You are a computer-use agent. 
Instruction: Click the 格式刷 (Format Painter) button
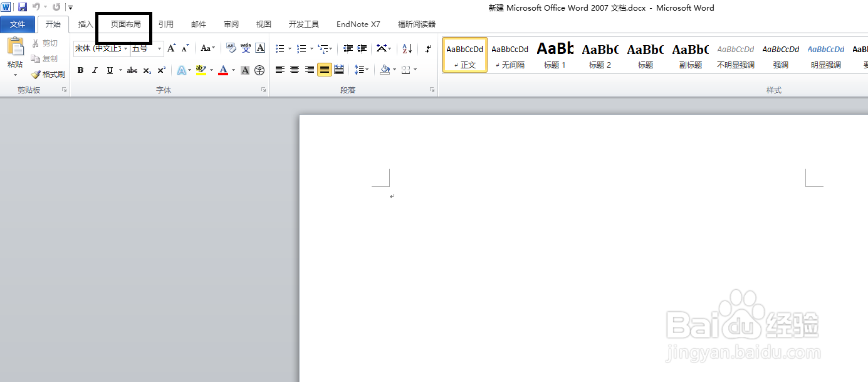pos(48,74)
